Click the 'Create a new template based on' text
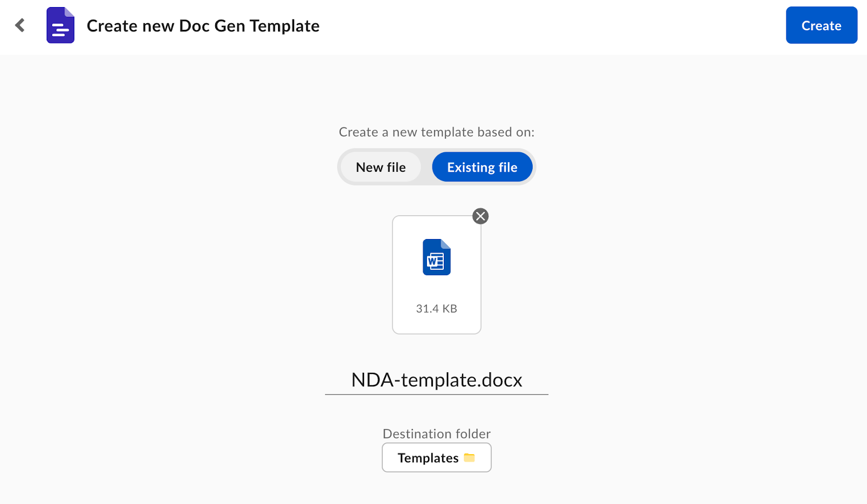 (x=436, y=132)
